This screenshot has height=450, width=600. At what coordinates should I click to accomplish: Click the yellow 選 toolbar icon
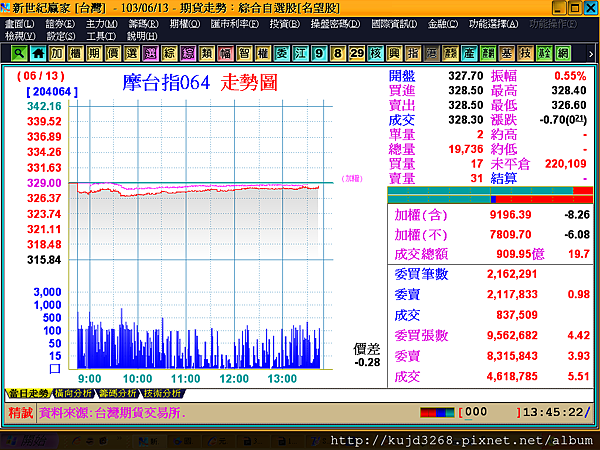coord(132,54)
